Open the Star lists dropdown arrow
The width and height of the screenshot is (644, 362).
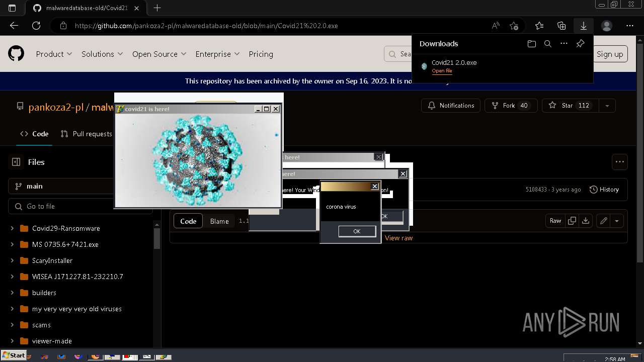607,106
